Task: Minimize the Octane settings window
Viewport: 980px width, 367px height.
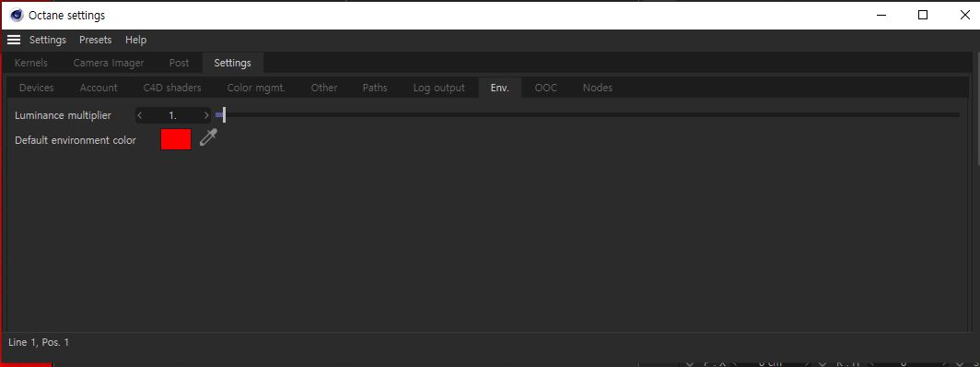Action: tap(881, 15)
